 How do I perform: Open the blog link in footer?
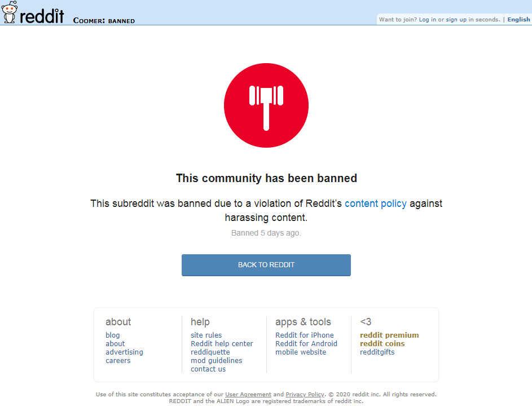113,335
